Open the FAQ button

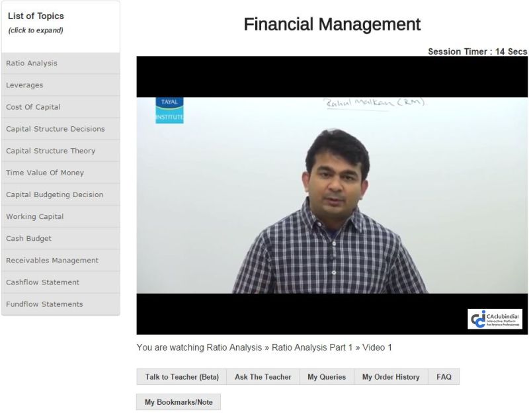444,377
